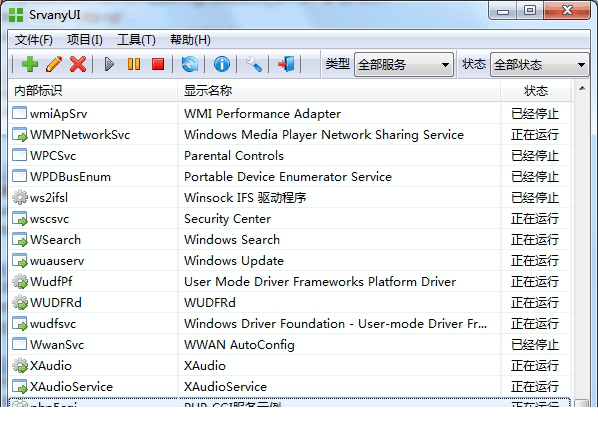The height and width of the screenshot is (423, 598).
Task: Click the gear icon beside WudfPf
Action: tap(19, 281)
